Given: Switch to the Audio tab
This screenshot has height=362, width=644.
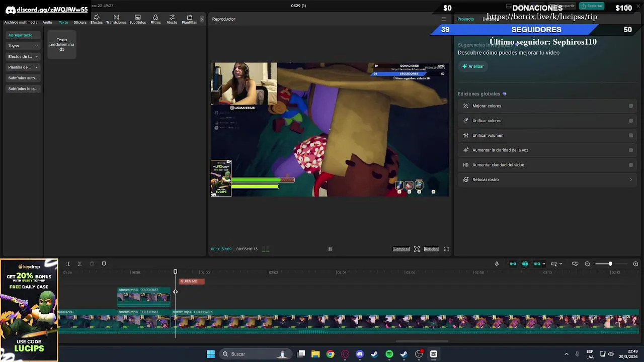Looking at the screenshot, I should [47, 22].
